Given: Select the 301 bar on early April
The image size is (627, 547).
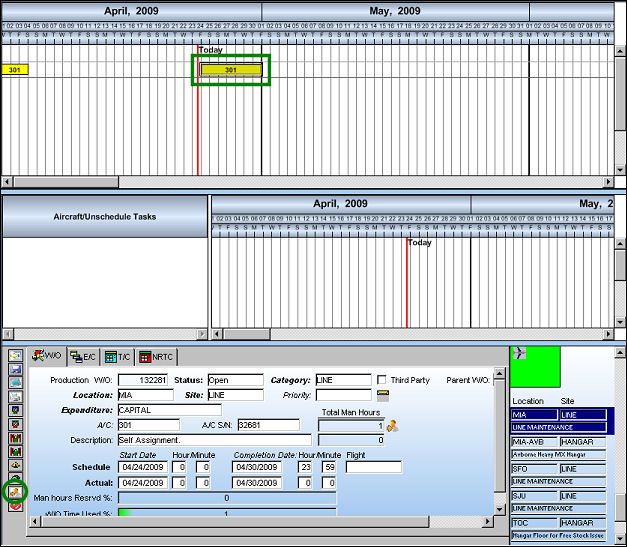Looking at the screenshot, I should coord(15,70).
